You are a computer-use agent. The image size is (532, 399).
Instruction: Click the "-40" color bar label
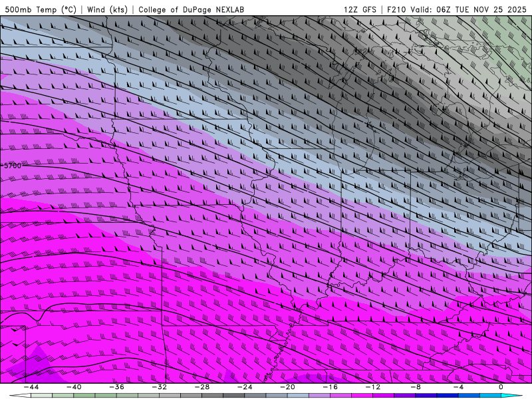tap(74, 387)
